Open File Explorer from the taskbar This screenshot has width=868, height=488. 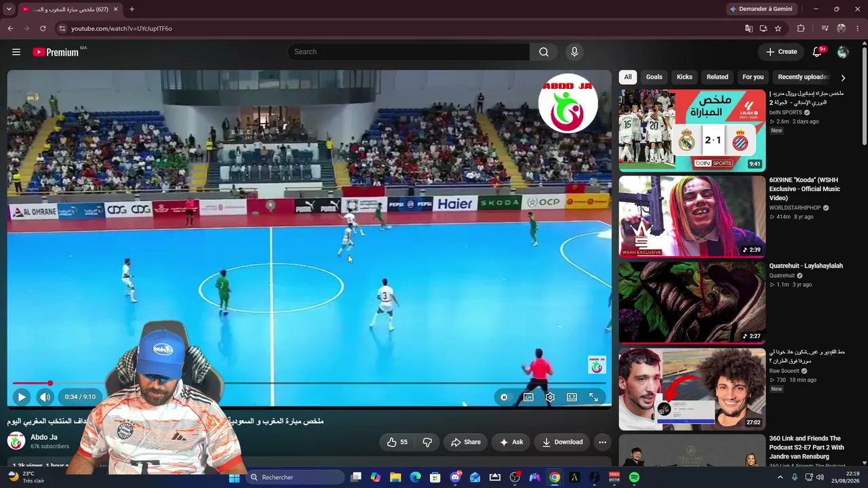pos(395,478)
